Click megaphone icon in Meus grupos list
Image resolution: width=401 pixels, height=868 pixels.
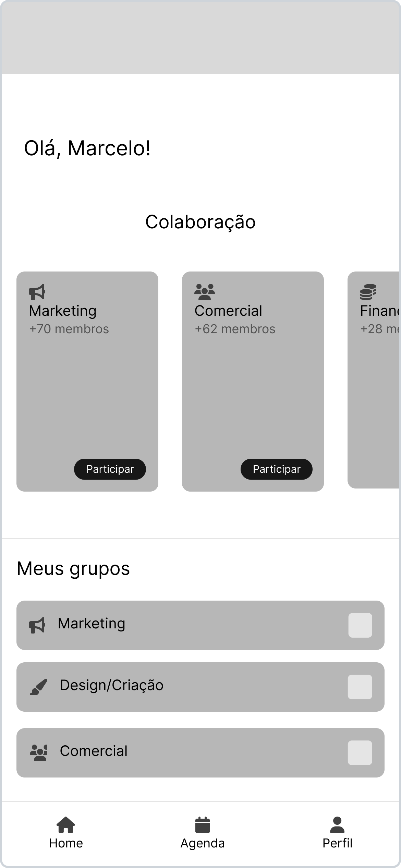pos(37,625)
